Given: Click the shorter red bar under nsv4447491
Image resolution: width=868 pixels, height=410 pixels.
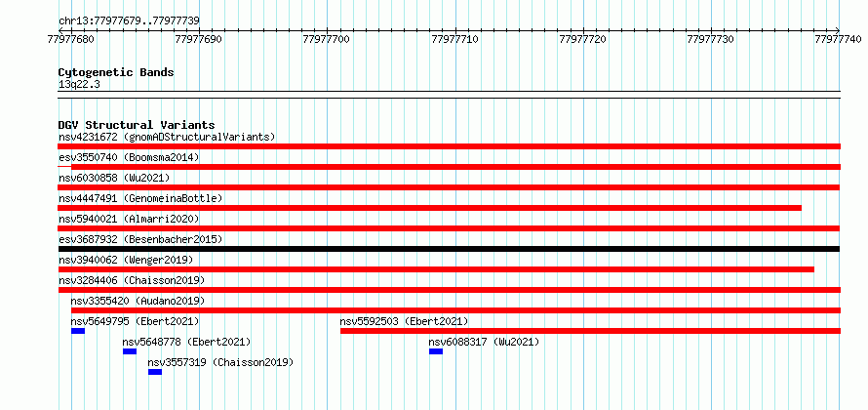Looking at the screenshot, I should [x=429, y=208].
